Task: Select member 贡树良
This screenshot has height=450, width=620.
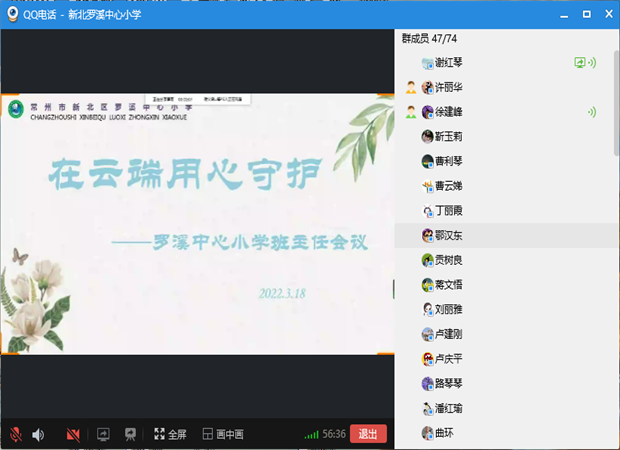Action: tap(506, 260)
